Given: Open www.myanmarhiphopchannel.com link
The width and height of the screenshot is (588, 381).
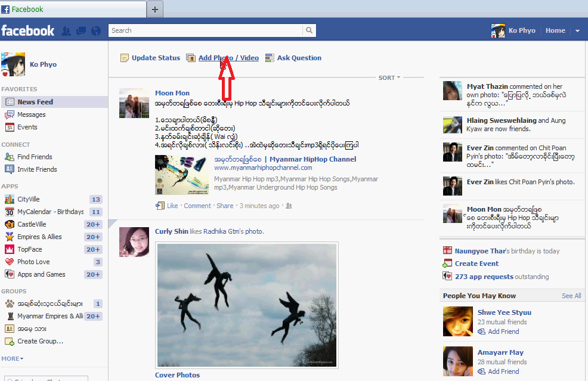Looking at the screenshot, I should tap(263, 168).
